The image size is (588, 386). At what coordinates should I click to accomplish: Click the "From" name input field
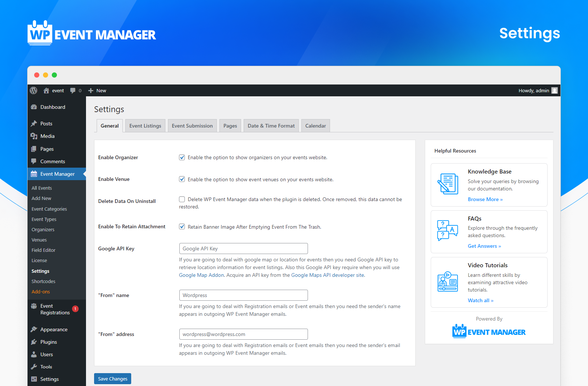(x=243, y=295)
